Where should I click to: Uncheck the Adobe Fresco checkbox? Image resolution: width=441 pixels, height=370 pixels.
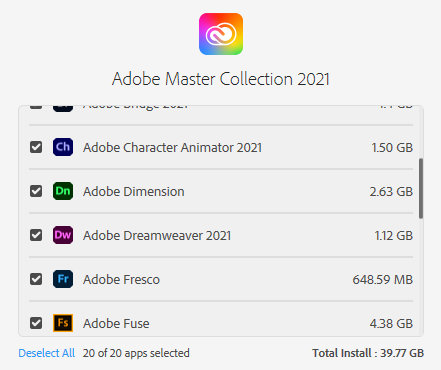click(x=36, y=279)
